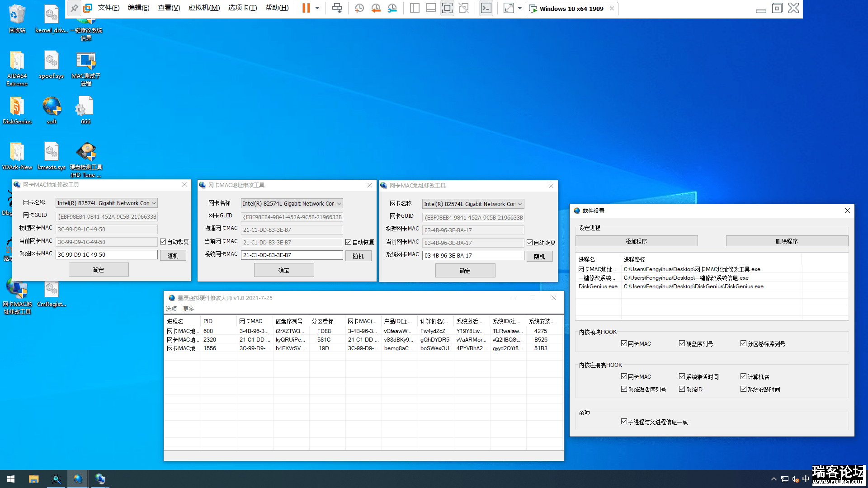The height and width of the screenshot is (488, 868).
Task: Expand 网卡名称 dropdown in third MAC tool window
Action: point(520,204)
